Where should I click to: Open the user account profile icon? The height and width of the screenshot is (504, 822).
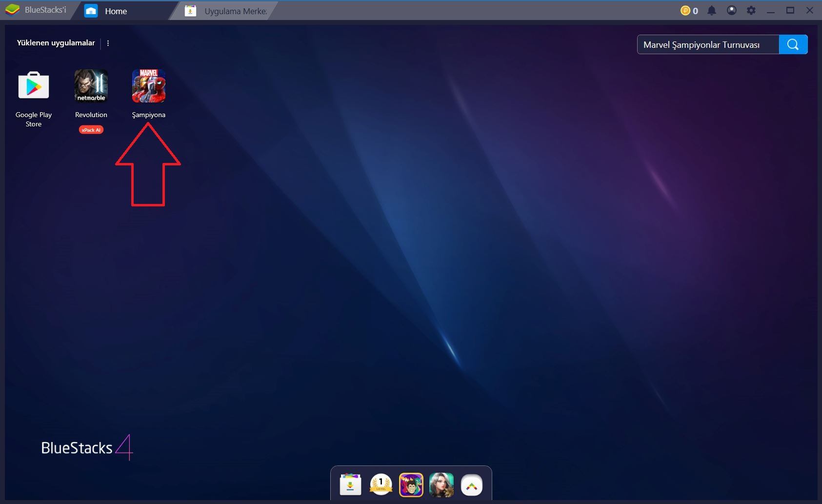point(731,10)
